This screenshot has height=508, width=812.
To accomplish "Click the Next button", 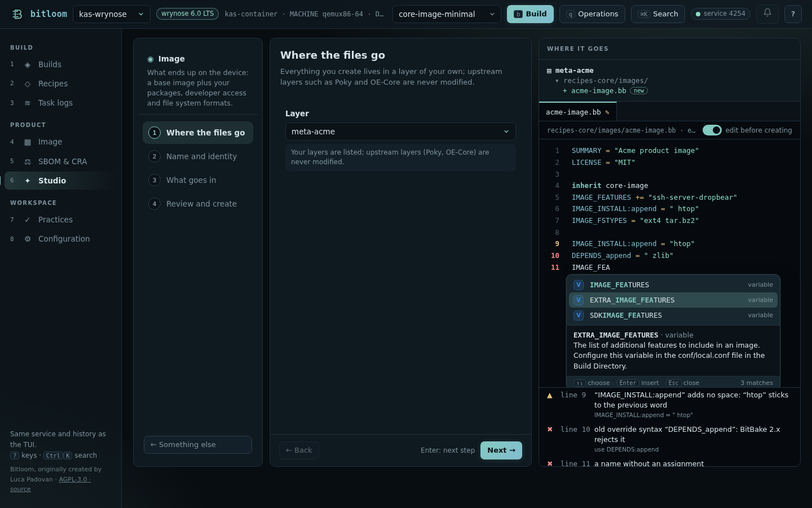I will click(x=501, y=450).
